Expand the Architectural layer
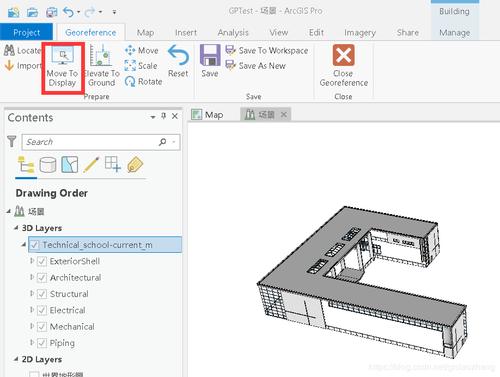This screenshot has width=500, height=377. pyautogui.click(x=32, y=277)
